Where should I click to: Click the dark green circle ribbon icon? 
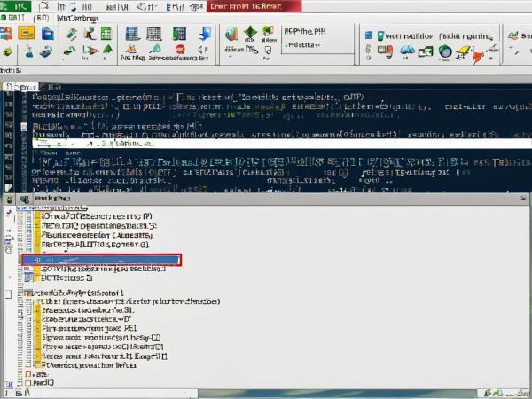click(x=445, y=51)
